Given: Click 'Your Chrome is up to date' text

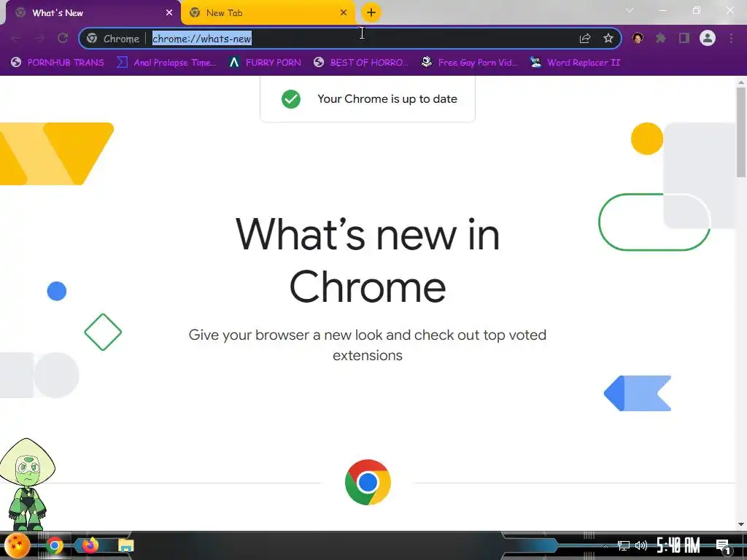Looking at the screenshot, I should 387,99.
